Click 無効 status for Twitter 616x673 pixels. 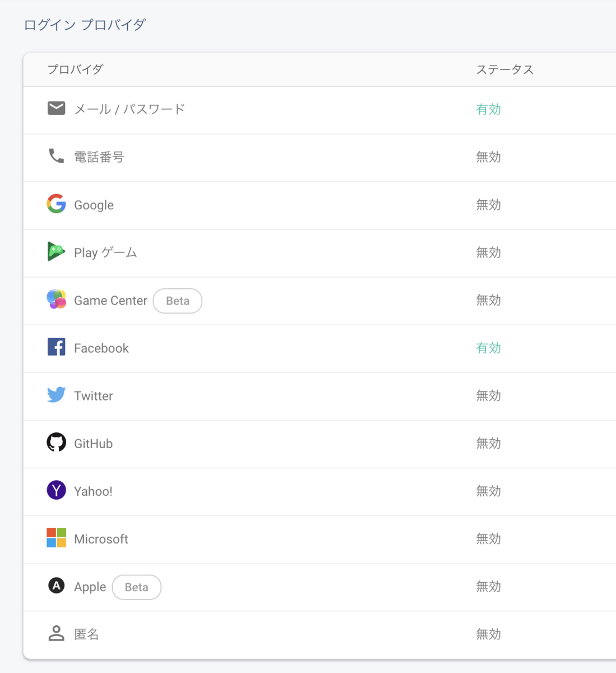(x=488, y=395)
